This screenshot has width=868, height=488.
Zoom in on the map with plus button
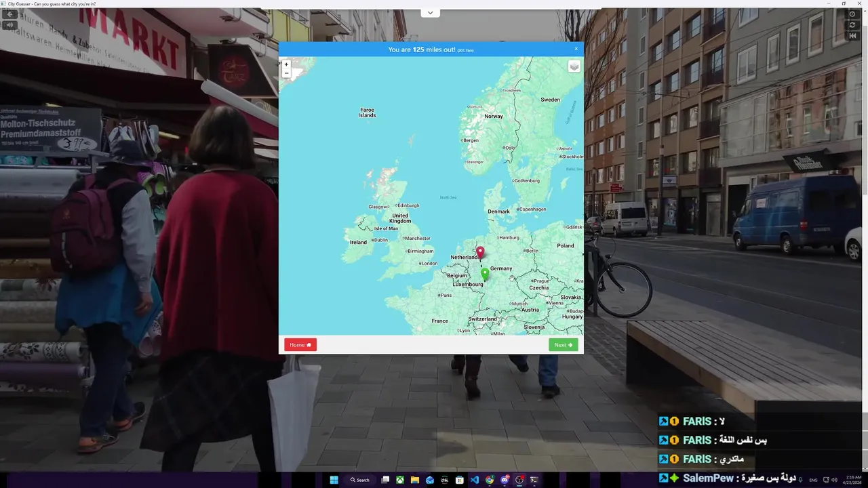(286, 64)
